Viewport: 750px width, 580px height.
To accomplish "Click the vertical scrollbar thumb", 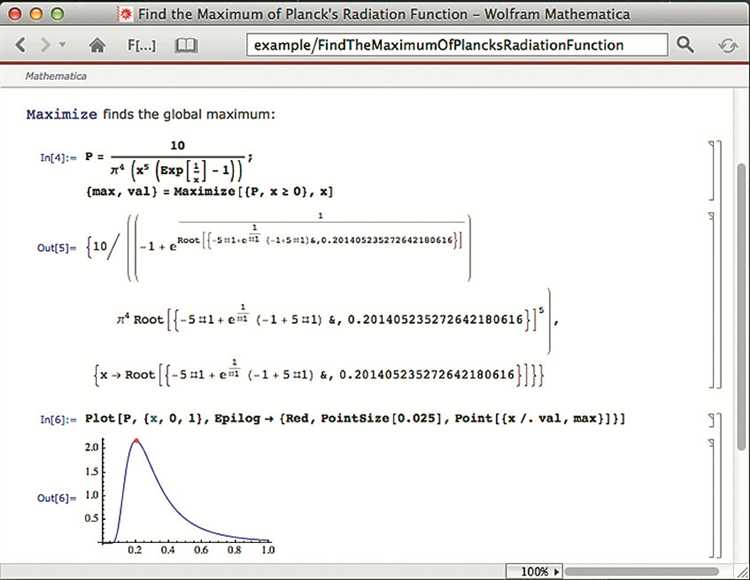I will [741, 306].
